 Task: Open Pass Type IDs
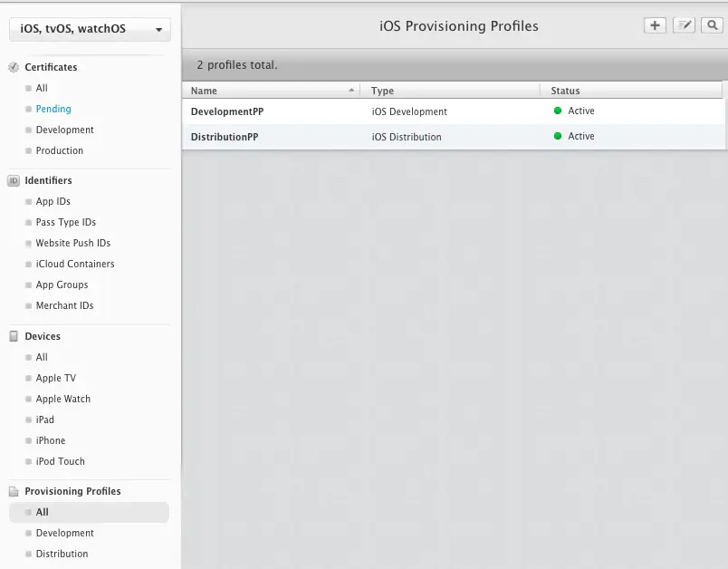[66, 223]
